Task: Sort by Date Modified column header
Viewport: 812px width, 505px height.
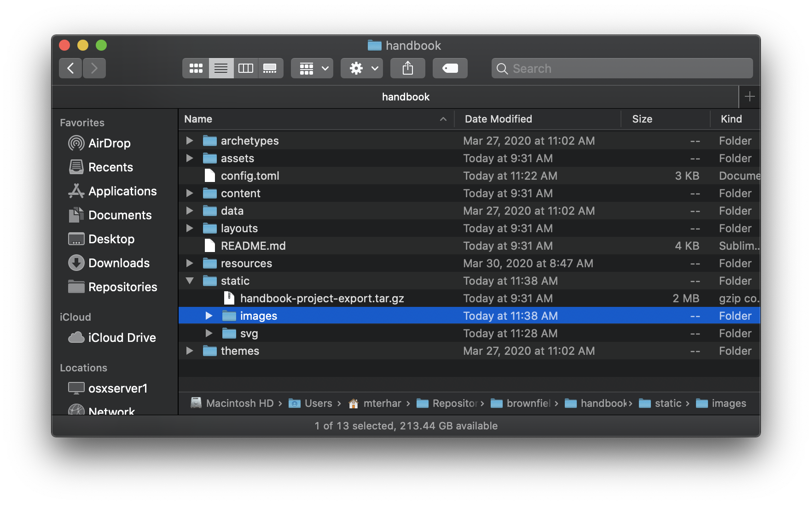Action: (498, 119)
